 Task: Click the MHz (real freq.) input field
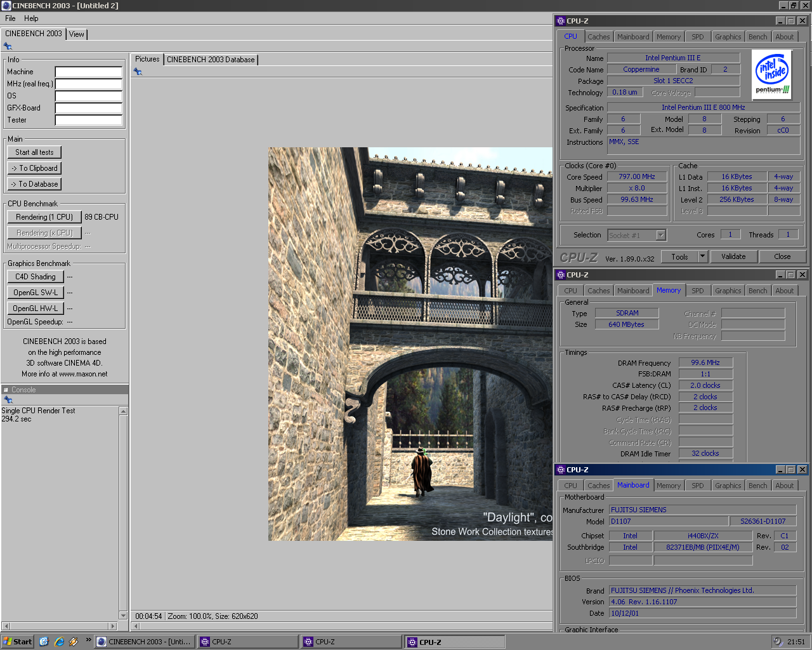point(89,84)
